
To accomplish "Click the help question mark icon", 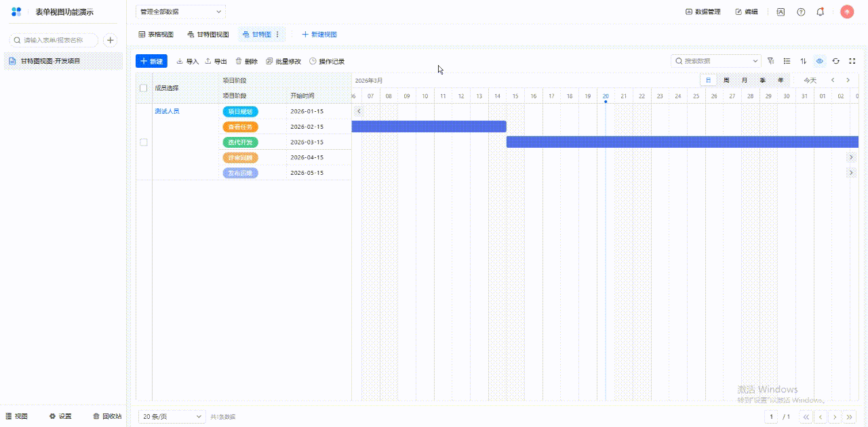I will [801, 12].
